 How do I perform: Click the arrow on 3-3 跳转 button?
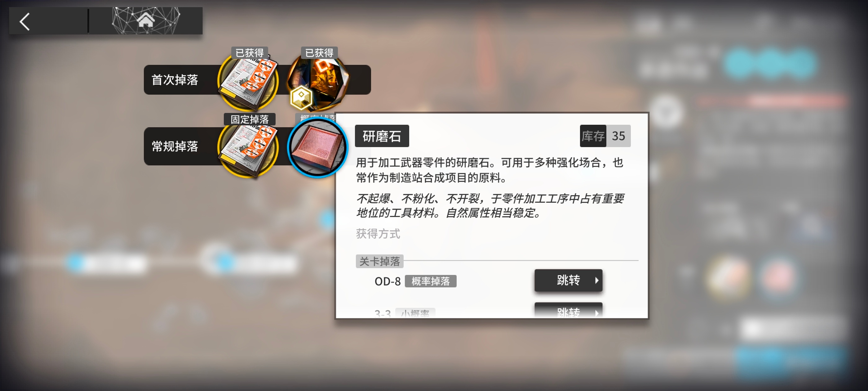(x=597, y=313)
